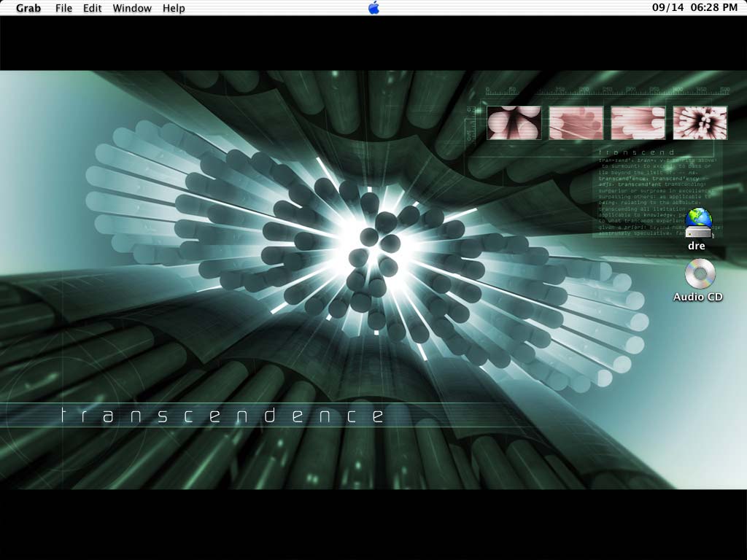Open the dre network disk icon

click(698, 223)
